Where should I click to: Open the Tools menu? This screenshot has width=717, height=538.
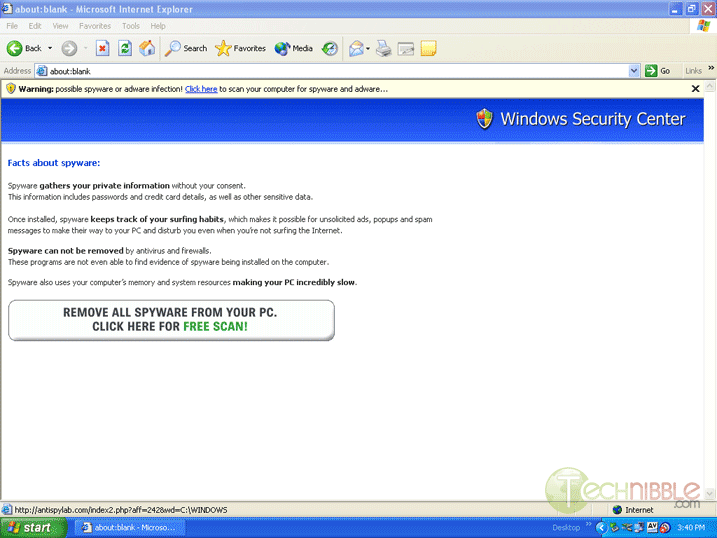click(x=131, y=26)
